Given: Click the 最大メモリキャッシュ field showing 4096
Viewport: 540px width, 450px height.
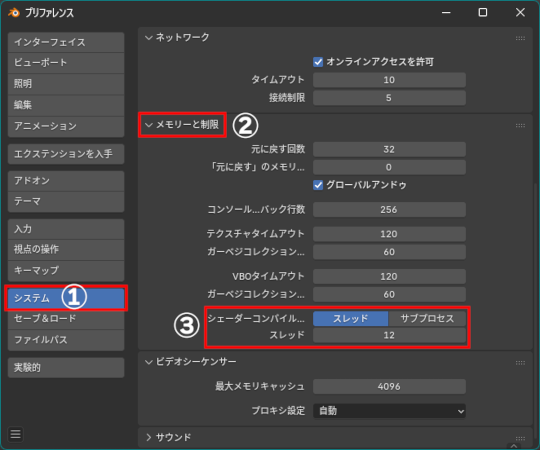Looking at the screenshot, I should click(x=389, y=386).
